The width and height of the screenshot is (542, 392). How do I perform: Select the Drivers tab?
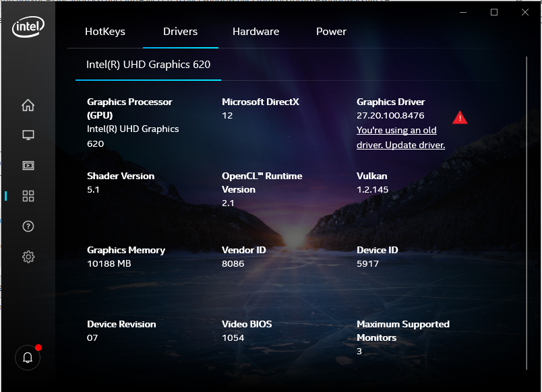pos(180,32)
